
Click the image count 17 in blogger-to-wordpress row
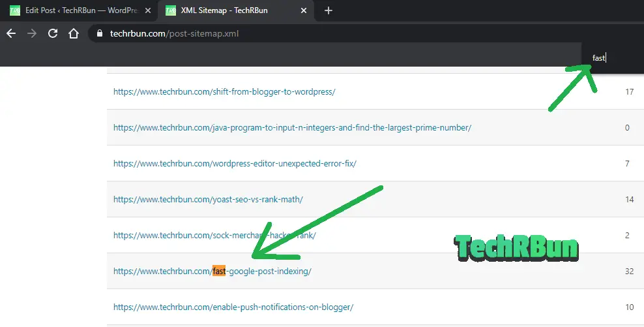coord(629,92)
